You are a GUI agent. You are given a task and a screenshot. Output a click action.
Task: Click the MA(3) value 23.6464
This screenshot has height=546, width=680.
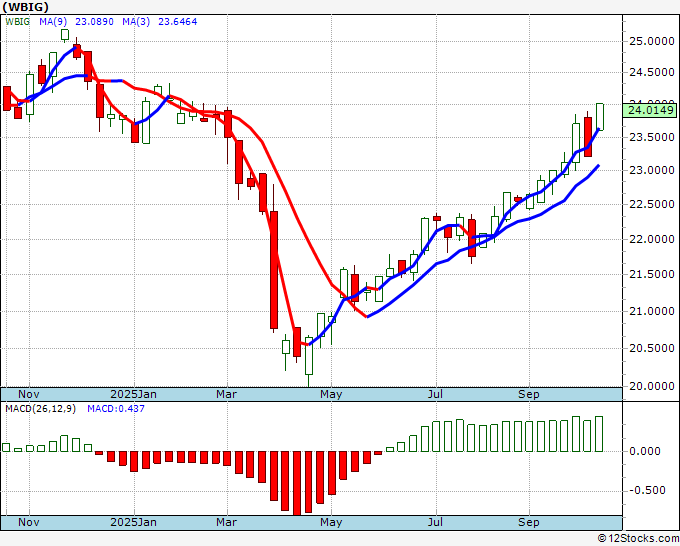tap(177, 21)
